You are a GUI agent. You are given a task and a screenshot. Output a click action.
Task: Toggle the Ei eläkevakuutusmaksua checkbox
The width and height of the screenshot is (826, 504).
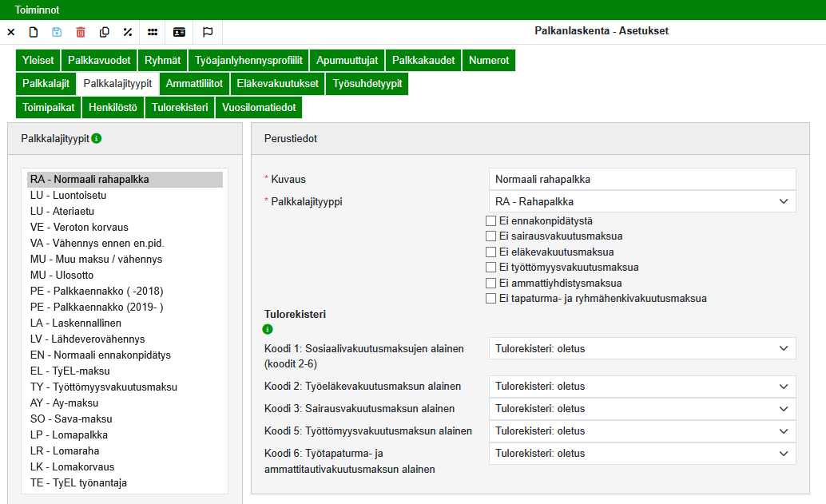[x=491, y=252]
